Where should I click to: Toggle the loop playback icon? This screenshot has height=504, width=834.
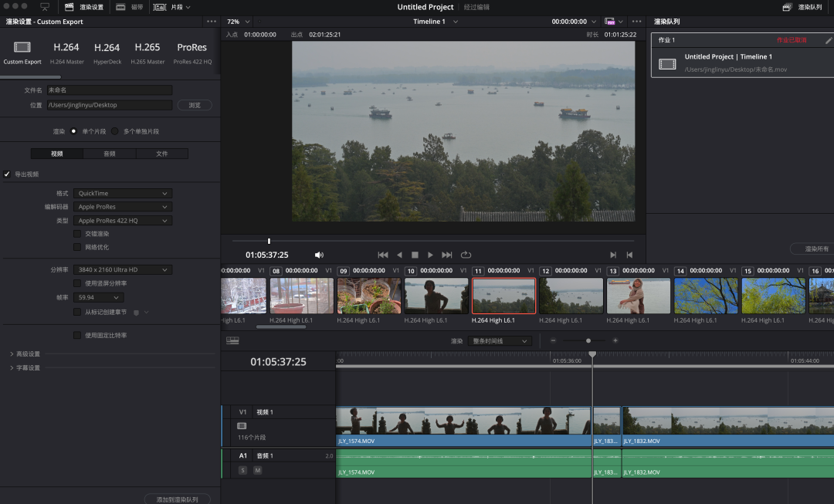point(466,255)
